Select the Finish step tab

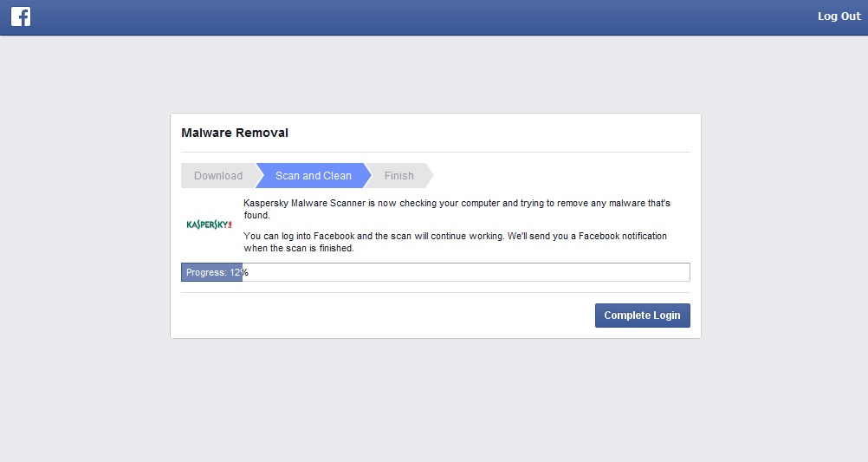pyautogui.click(x=399, y=176)
